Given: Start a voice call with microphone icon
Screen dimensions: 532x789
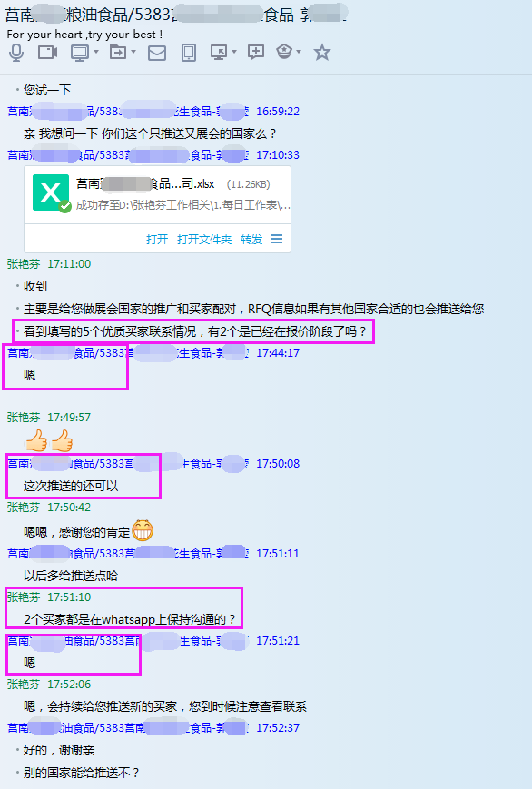Looking at the screenshot, I should [x=16, y=53].
